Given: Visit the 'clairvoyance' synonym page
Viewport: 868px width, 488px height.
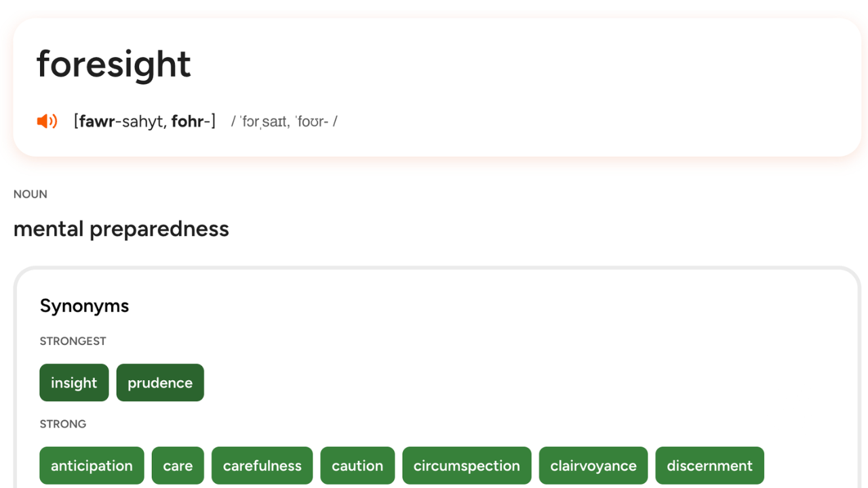Looking at the screenshot, I should 593,466.
